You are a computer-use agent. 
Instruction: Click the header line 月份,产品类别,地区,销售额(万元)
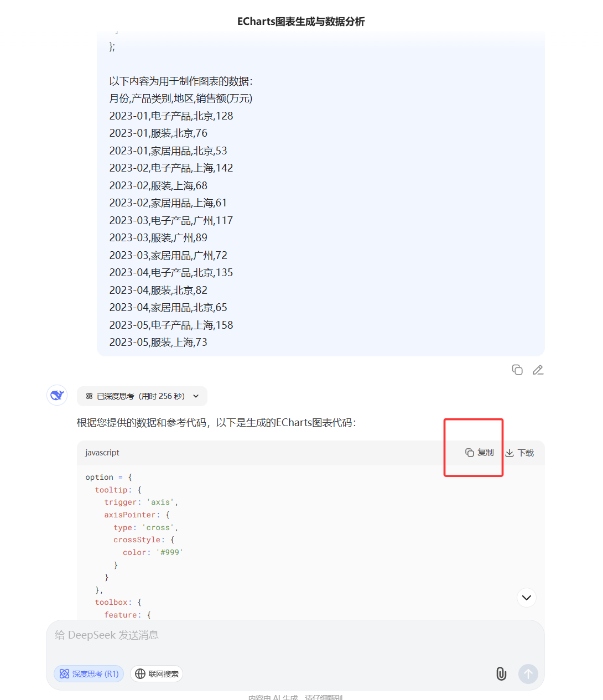(x=181, y=98)
